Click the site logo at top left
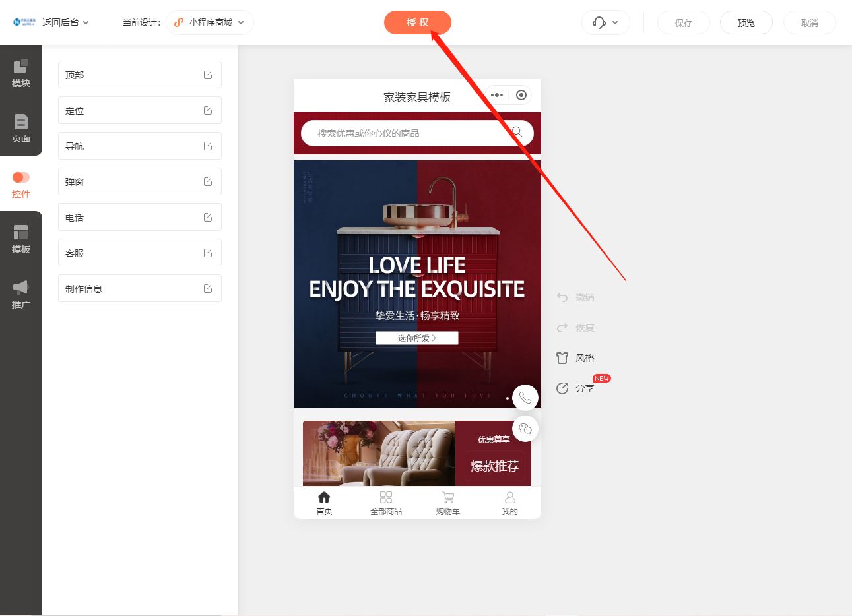The width and height of the screenshot is (852, 616). pos(24,22)
